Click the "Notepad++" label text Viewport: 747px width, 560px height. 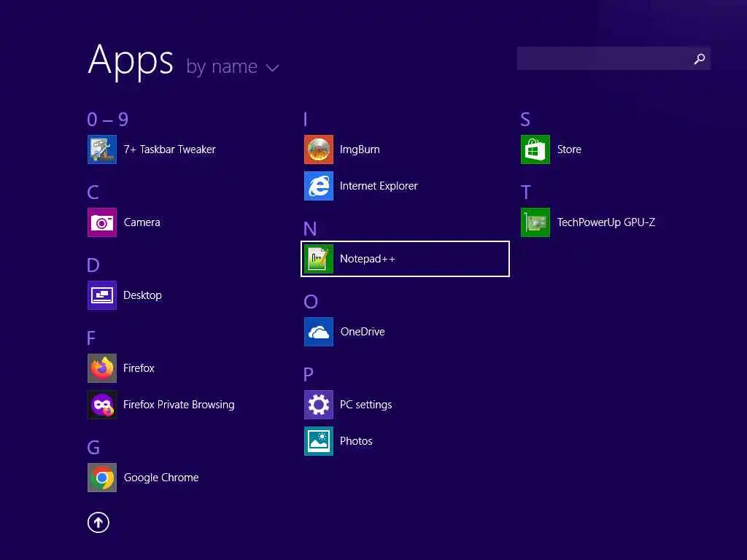tap(368, 259)
